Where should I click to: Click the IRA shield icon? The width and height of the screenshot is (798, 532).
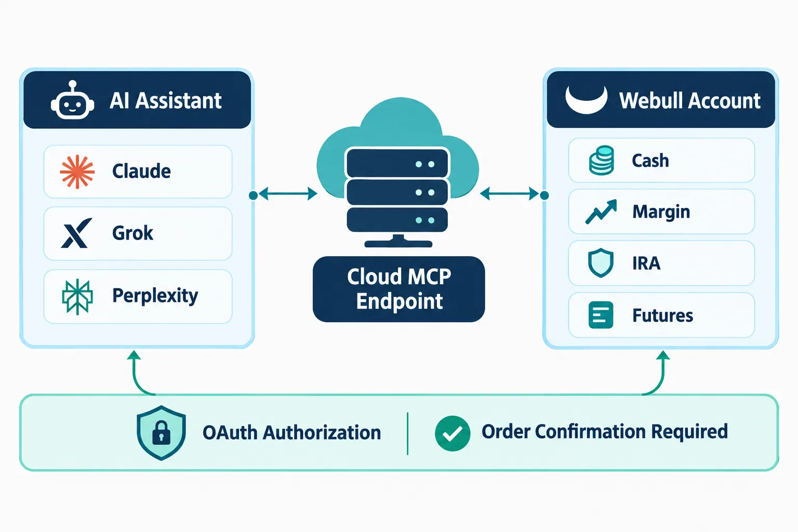(601, 263)
